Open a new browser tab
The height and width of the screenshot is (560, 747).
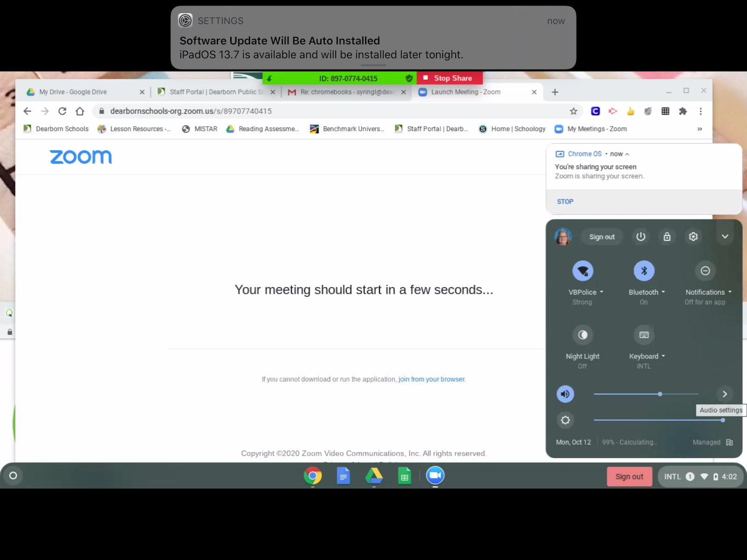coord(555,92)
